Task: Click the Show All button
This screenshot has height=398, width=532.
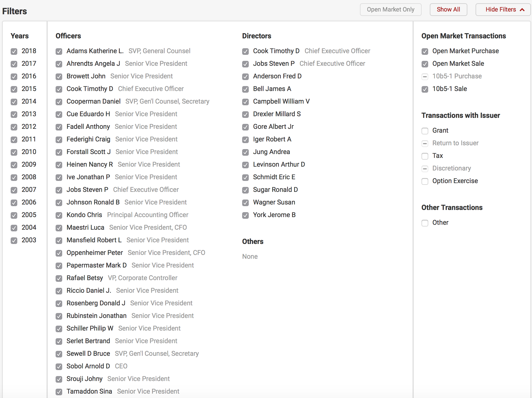Action: pyautogui.click(x=448, y=10)
